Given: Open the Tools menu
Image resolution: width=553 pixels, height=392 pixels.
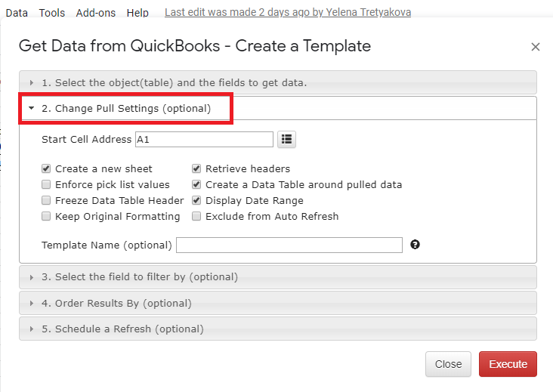Looking at the screenshot, I should click(x=52, y=13).
